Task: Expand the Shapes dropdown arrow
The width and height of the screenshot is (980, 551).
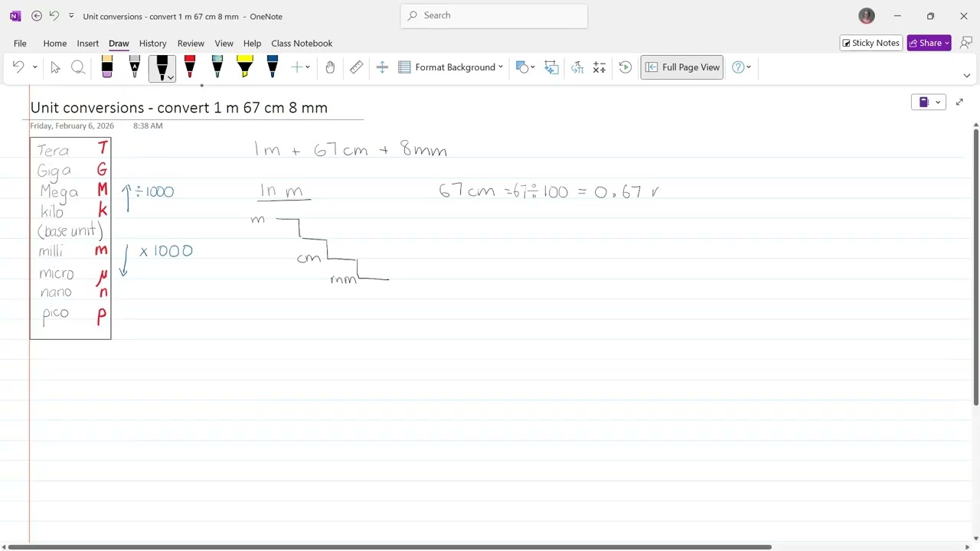Action: coord(533,67)
